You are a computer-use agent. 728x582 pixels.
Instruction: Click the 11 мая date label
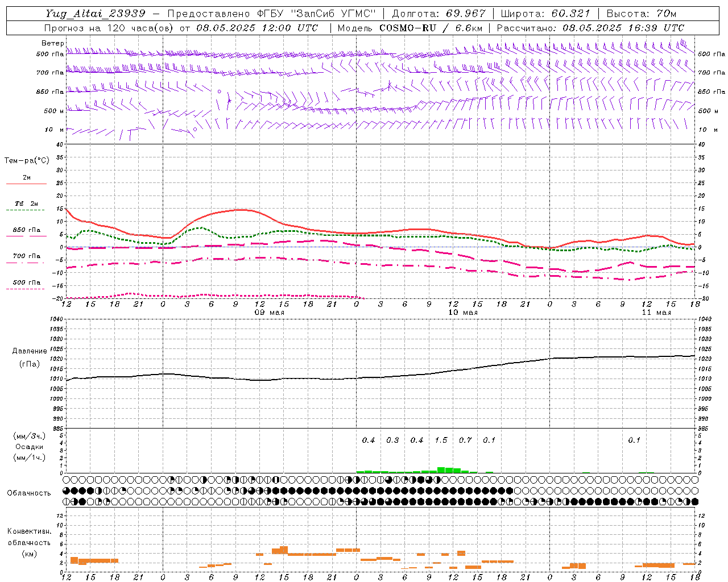[x=656, y=313]
